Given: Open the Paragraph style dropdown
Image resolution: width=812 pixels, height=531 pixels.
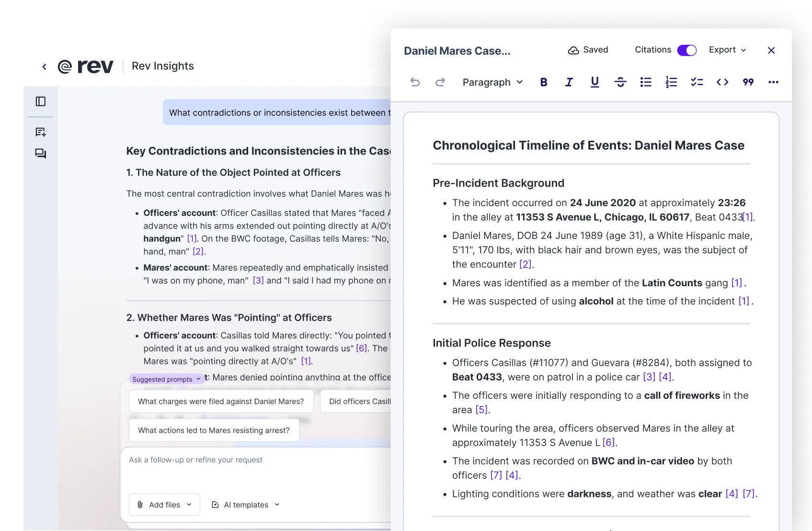Looking at the screenshot, I should point(492,82).
